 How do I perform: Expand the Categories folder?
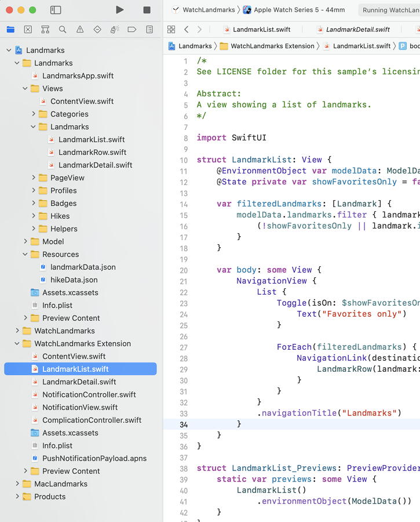[x=33, y=114]
